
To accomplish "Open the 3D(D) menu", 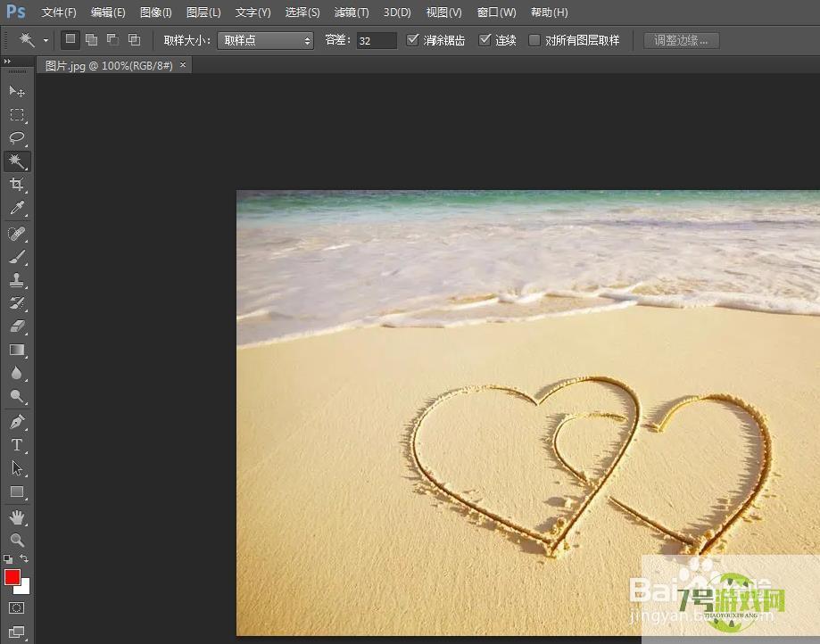I will tap(397, 12).
